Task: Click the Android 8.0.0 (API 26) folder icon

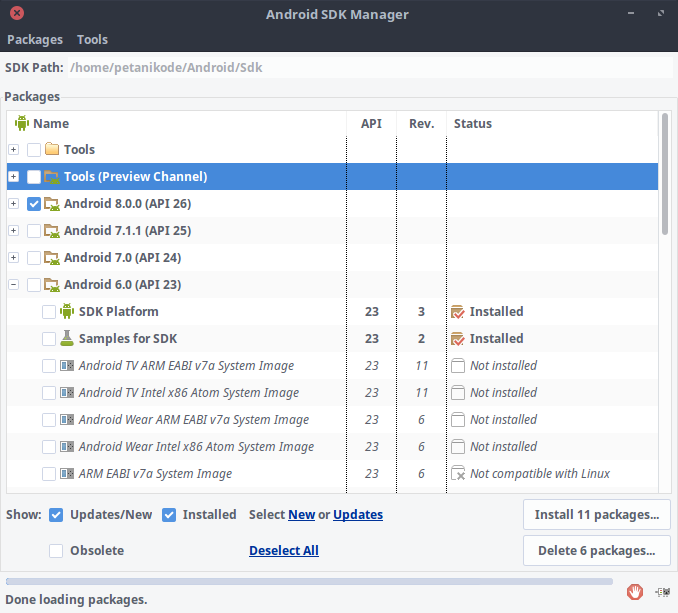Action: (52, 204)
